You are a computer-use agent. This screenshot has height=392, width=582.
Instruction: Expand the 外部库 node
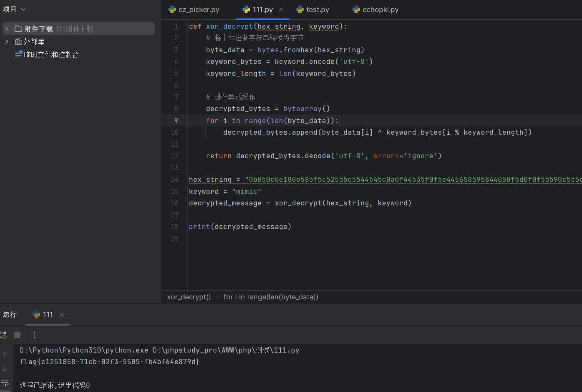click(x=6, y=42)
